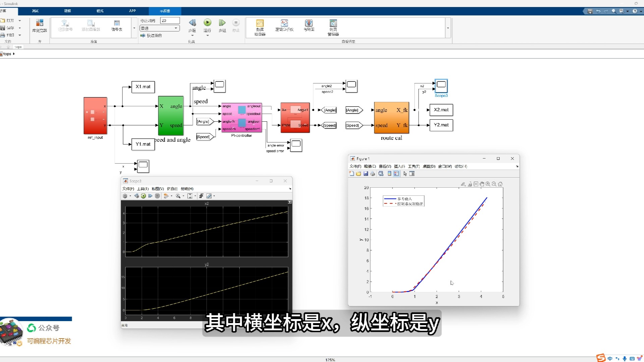This screenshot has width=644, height=362.
Task: Toggle Insert Legend in Figure 1 toolbar
Action: coord(396,174)
